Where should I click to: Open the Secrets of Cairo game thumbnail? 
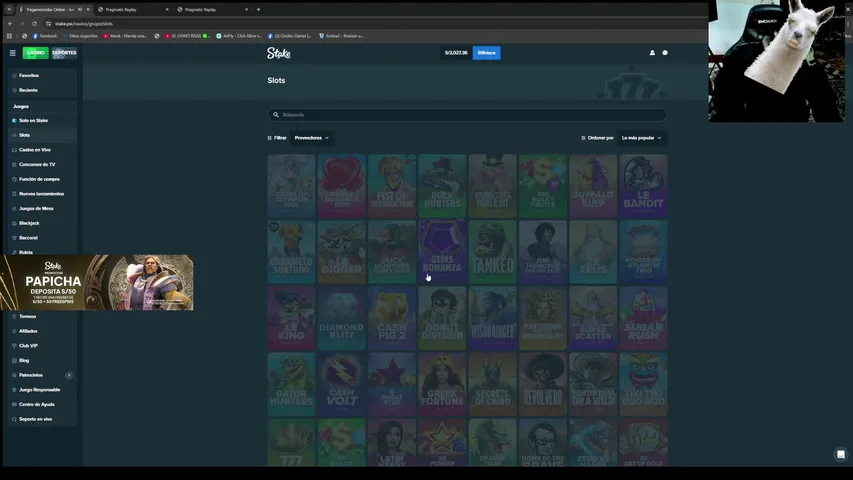click(x=492, y=384)
